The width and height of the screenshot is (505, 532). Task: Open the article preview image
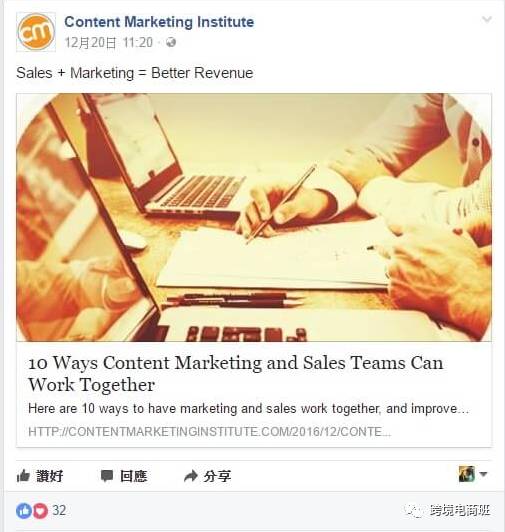pos(254,217)
